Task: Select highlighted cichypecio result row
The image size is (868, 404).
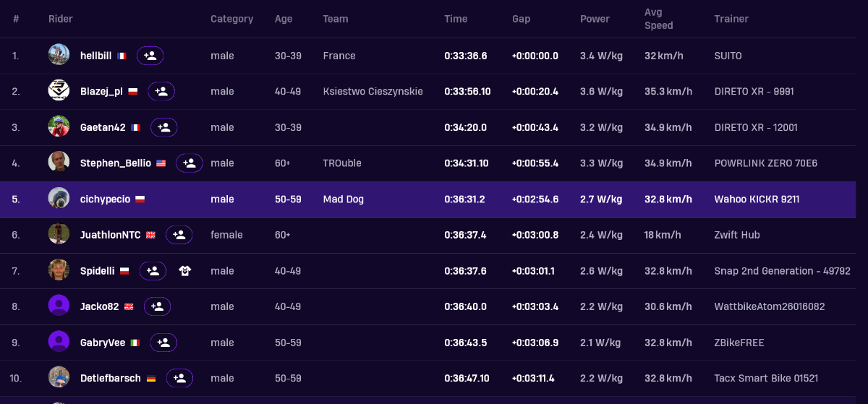Action: coord(427,199)
